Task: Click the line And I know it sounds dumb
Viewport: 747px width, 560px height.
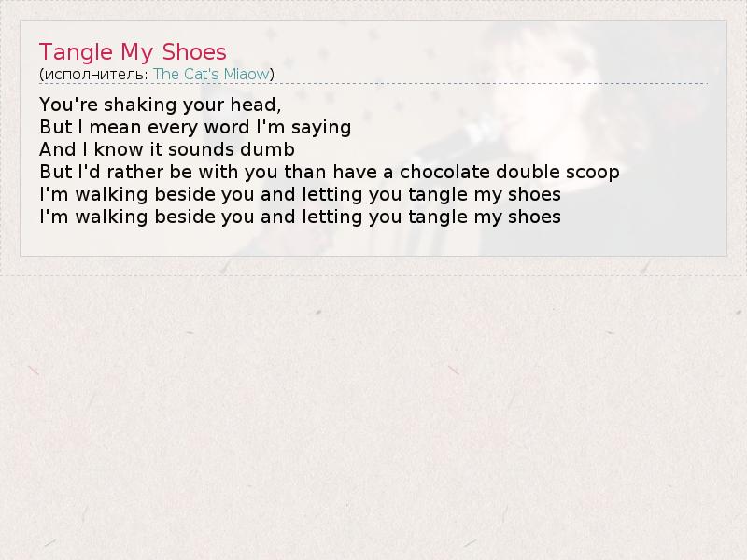Action: (x=167, y=149)
